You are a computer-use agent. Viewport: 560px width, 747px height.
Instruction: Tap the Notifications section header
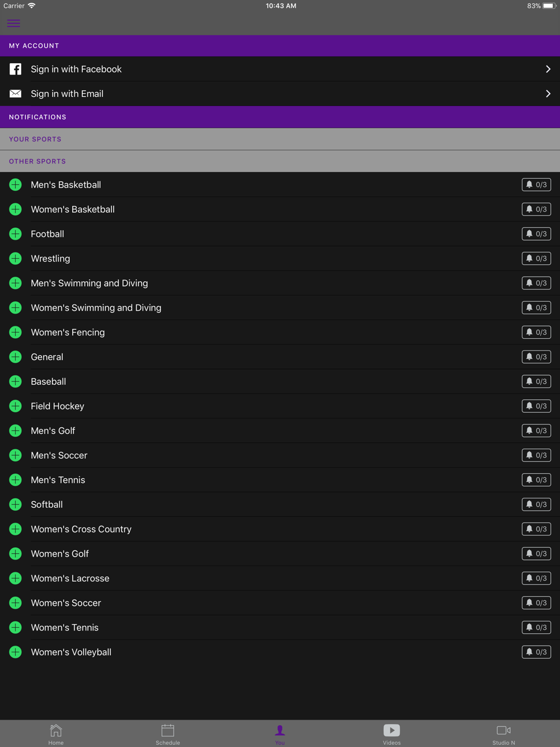[x=280, y=117]
